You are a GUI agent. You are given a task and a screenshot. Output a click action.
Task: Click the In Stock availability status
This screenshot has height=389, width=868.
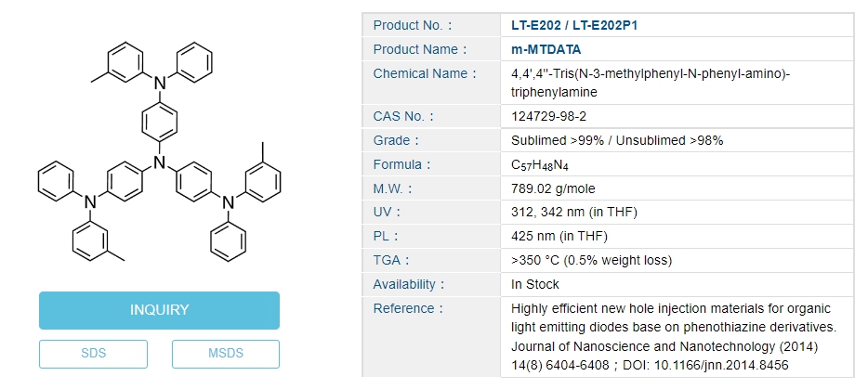coord(535,284)
